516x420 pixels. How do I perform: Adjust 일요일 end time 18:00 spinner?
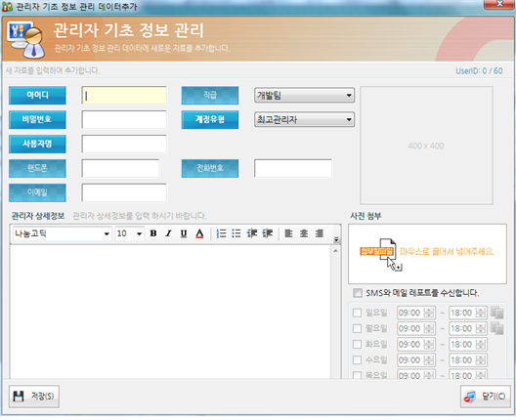coord(481,313)
